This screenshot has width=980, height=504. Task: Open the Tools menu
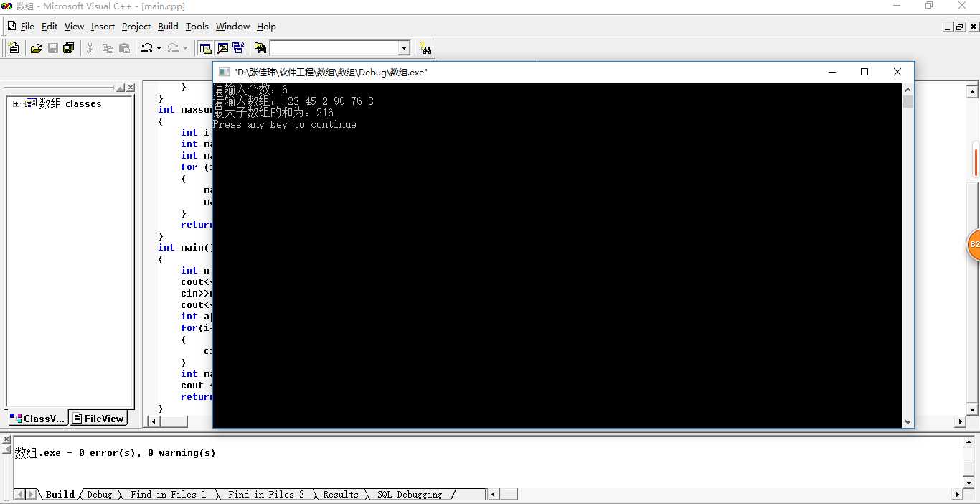197,26
